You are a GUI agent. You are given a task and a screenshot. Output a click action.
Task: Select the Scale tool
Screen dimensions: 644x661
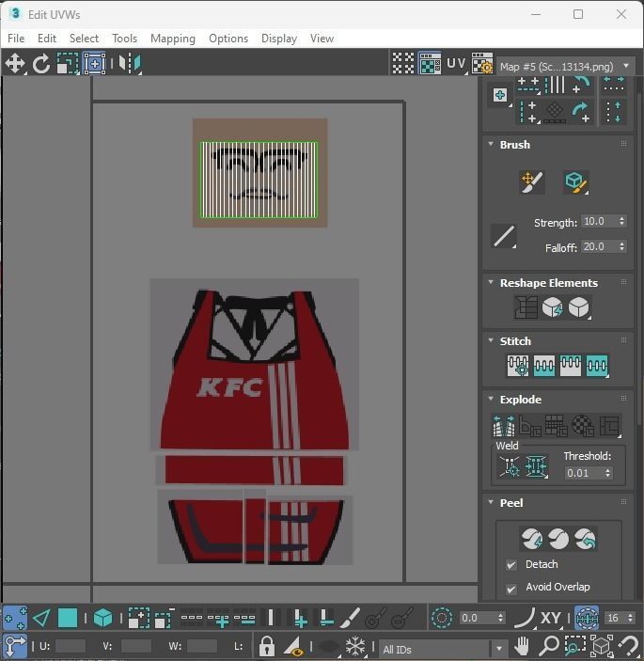pos(68,64)
